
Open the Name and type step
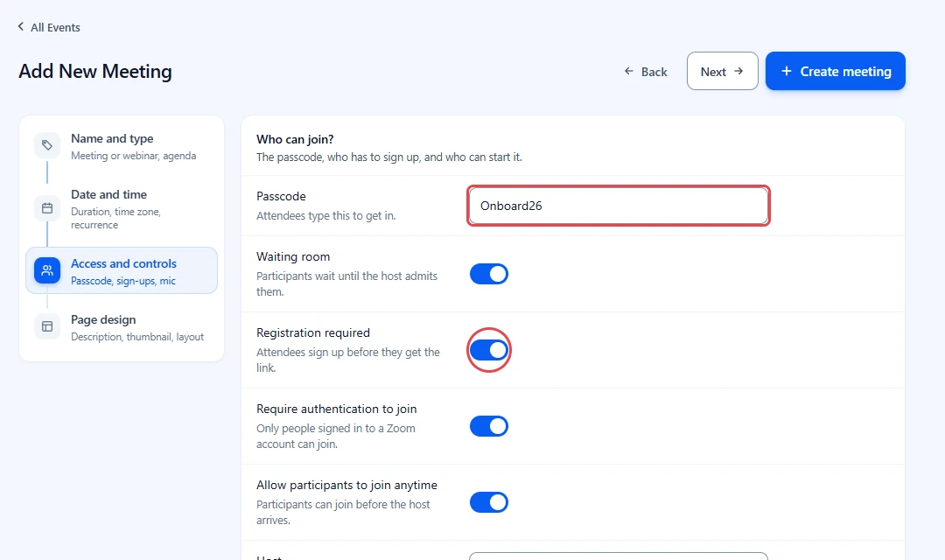[122, 146]
